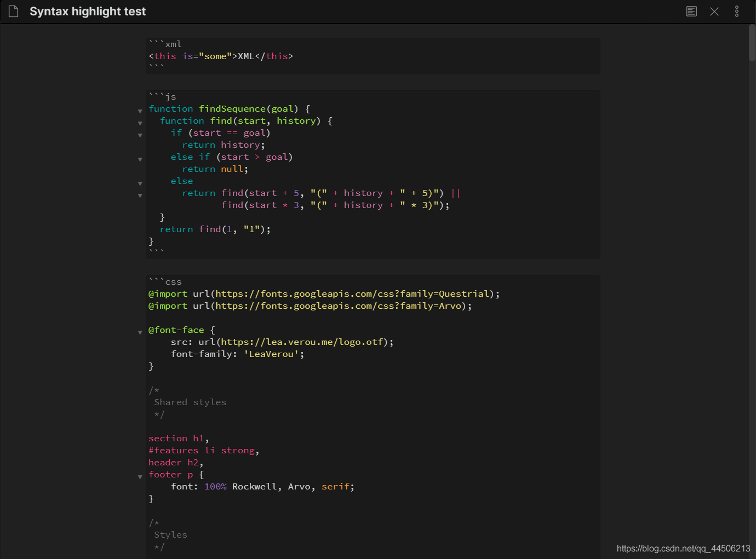Image resolution: width=756 pixels, height=559 pixels.
Task: Click the '```xml' code fence line
Action: [x=165, y=44]
